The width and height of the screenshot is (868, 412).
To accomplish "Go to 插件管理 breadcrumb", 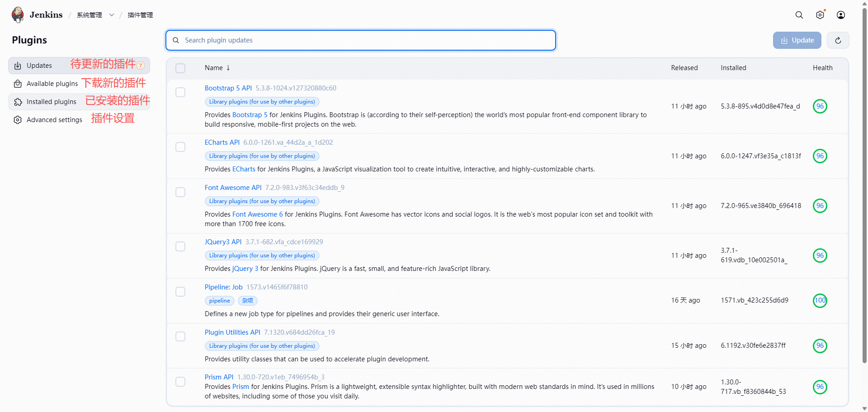I will 140,15.
